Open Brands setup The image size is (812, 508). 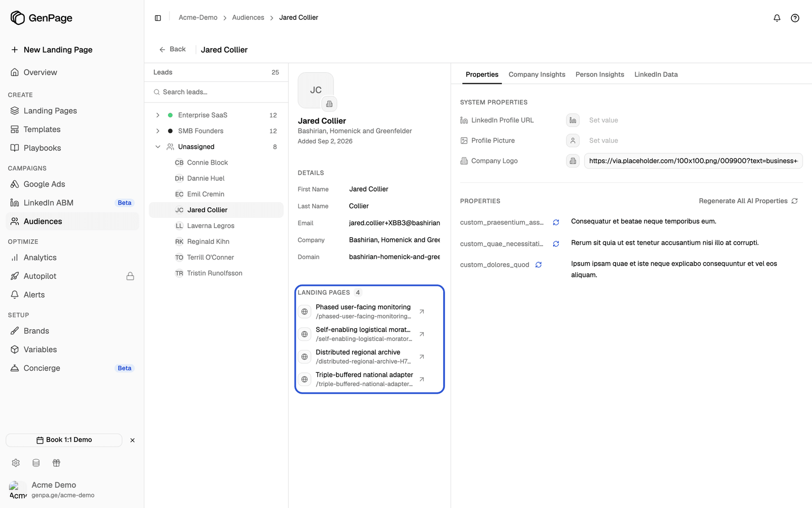(72, 331)
